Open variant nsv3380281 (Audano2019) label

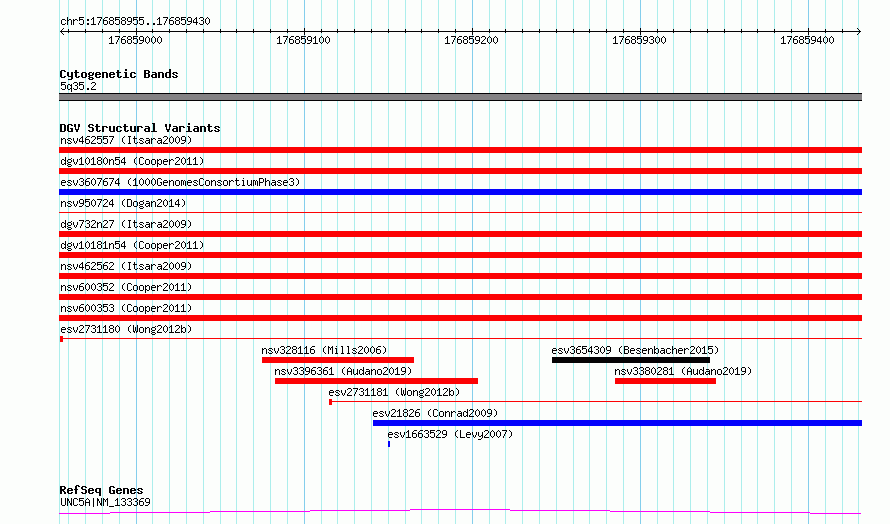pos(683,371)
